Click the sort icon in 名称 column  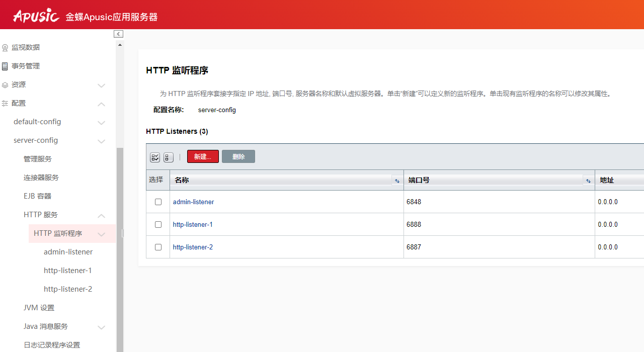[397, 181]
